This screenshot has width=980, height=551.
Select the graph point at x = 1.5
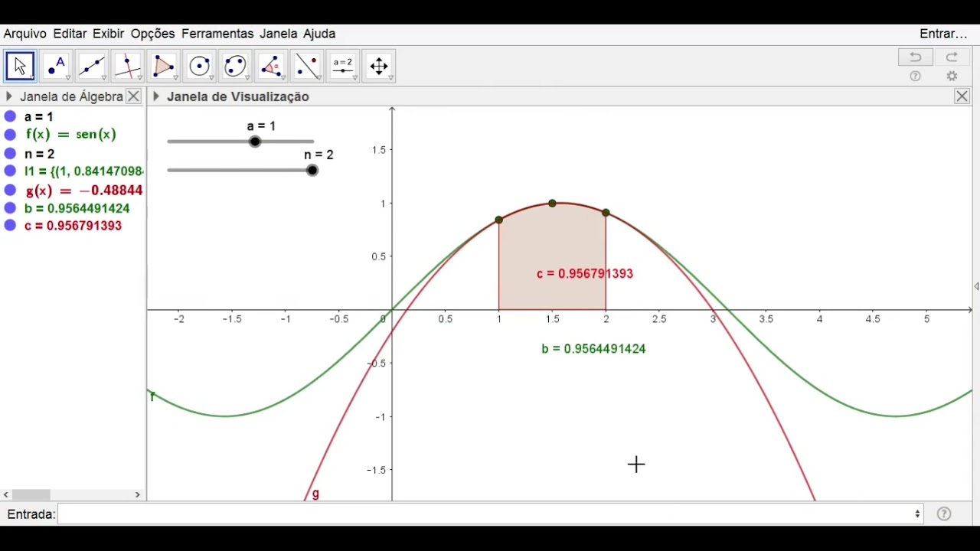[553, 204]
